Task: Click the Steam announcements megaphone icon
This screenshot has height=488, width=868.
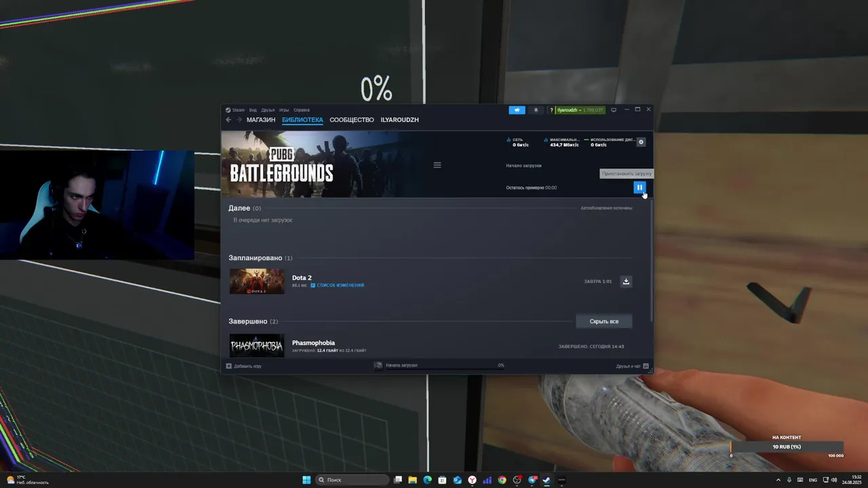Action: [517, 110]
